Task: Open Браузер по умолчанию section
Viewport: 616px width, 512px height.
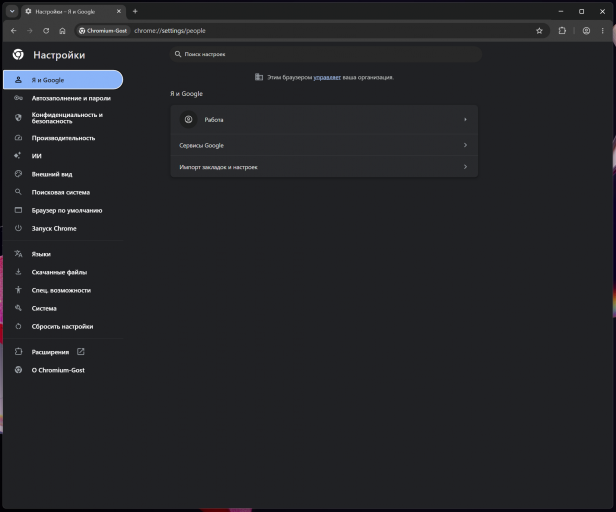Action: pyautogui.click(x=63, y=210)
